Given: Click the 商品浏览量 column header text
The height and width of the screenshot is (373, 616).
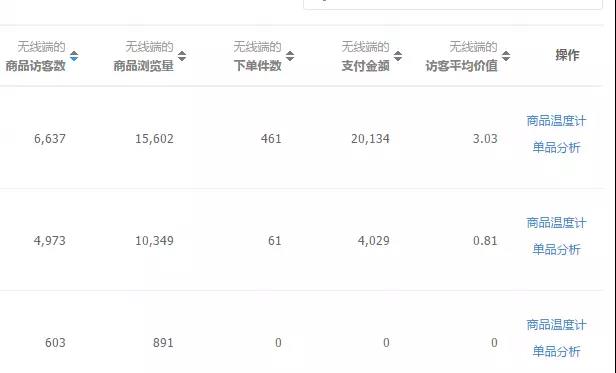Looking at the screenshot, I should point(143,66).
